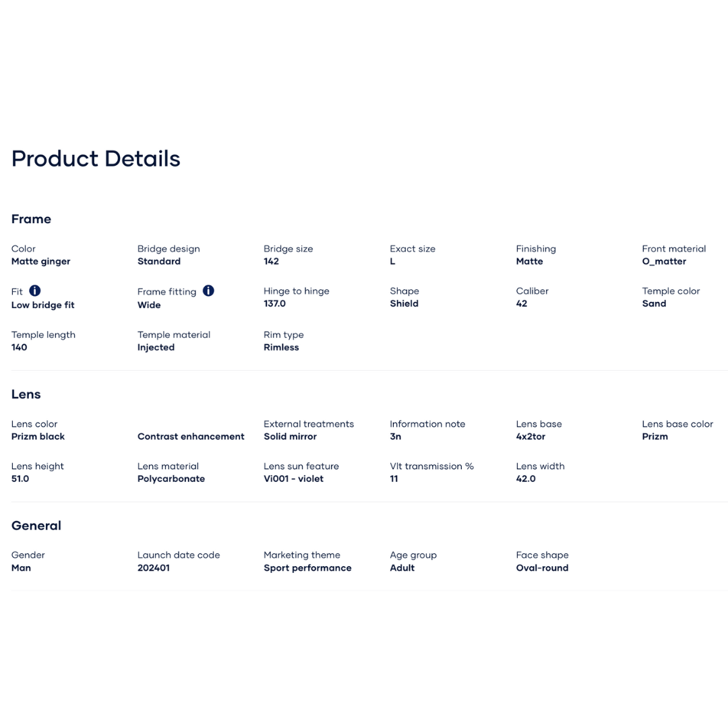Click the Product Details heading

(96, 158)
